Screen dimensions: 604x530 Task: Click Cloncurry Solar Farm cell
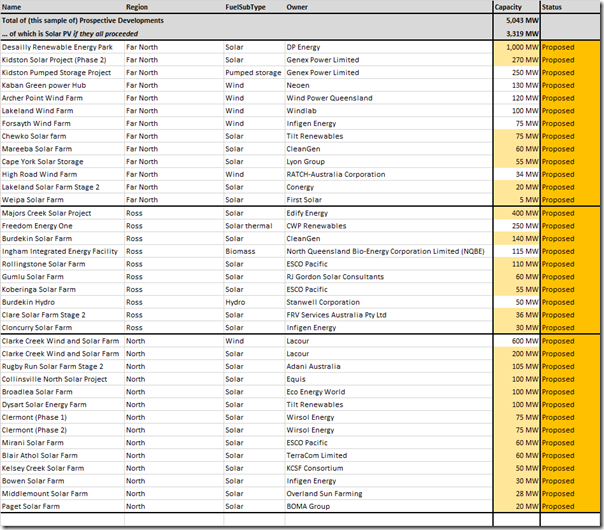(x=62, y=327)
